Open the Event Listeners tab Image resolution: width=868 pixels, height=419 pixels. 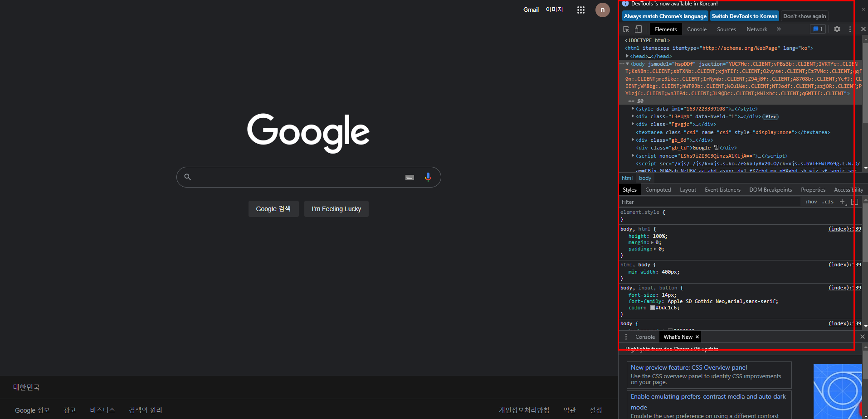722,190
